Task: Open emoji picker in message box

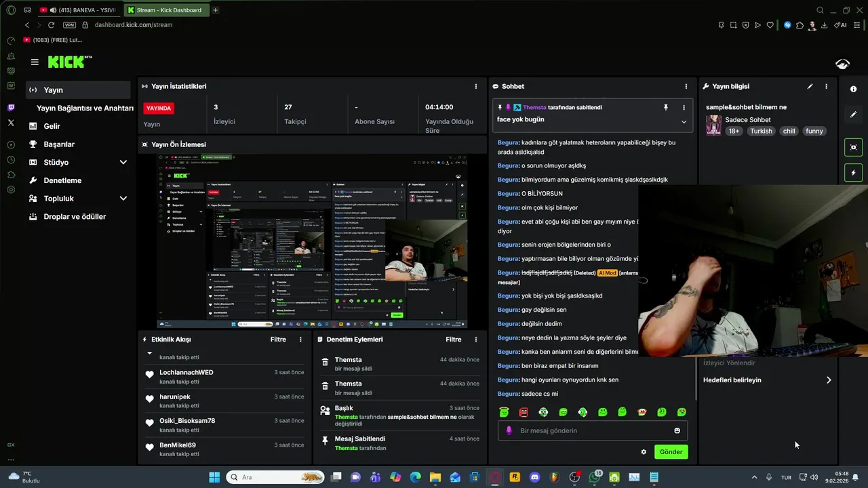Action: point(677,431)
